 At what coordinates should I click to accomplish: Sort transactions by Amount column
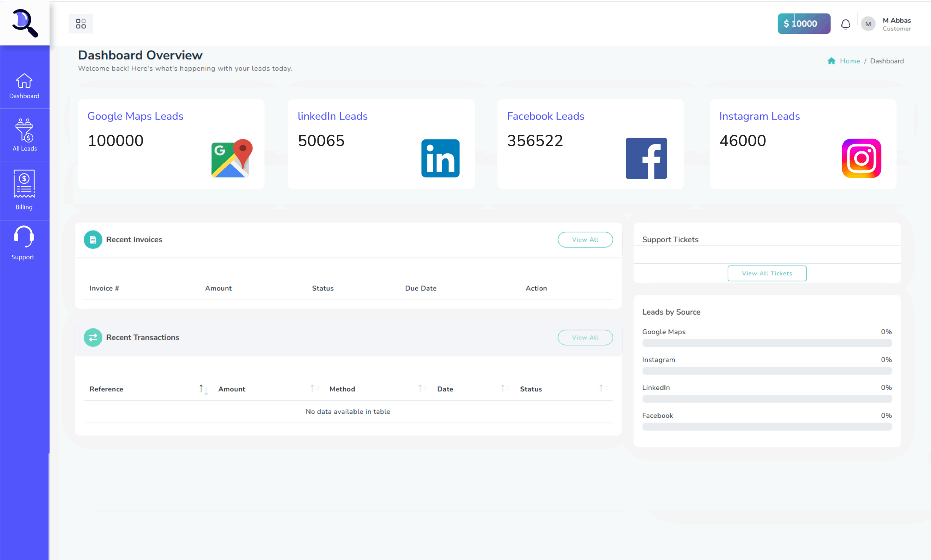coord(232,389)
